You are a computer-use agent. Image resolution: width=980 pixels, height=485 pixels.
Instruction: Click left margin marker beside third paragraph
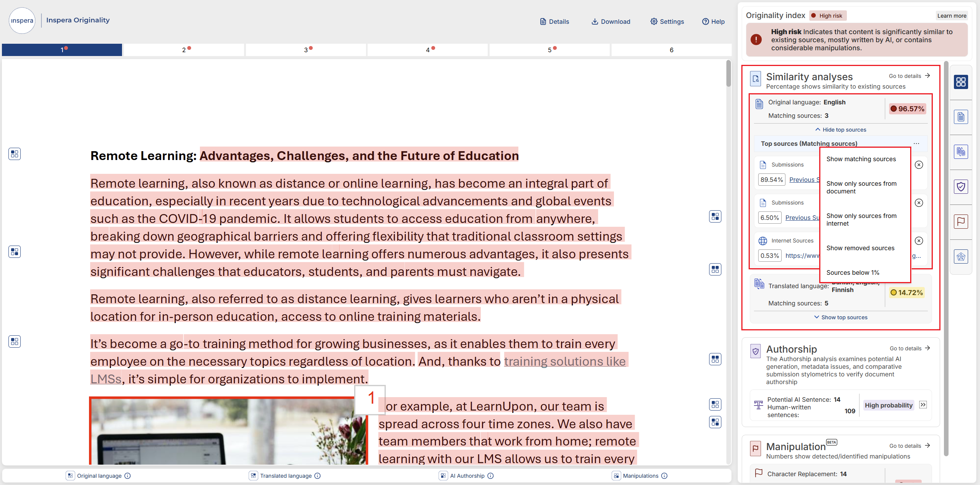tap(15, 341)
